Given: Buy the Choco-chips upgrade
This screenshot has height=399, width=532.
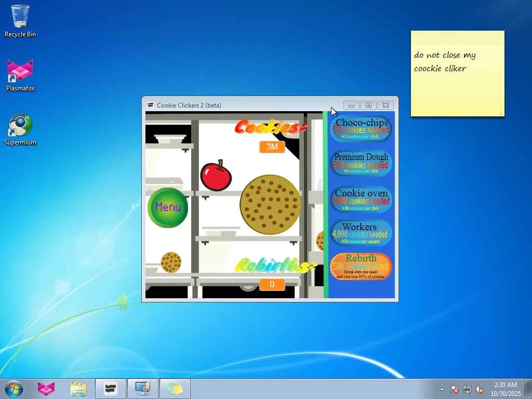Looking at the screenshot, I should [x=361, y=129].
